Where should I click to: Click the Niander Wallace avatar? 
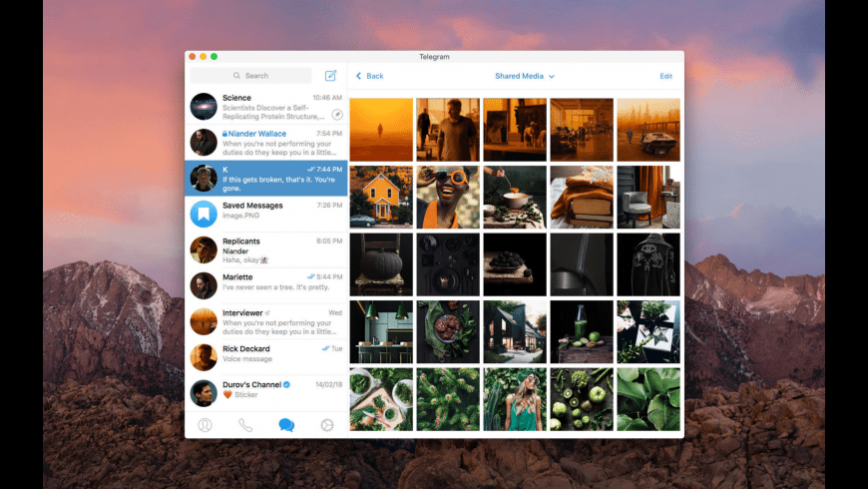204,143
